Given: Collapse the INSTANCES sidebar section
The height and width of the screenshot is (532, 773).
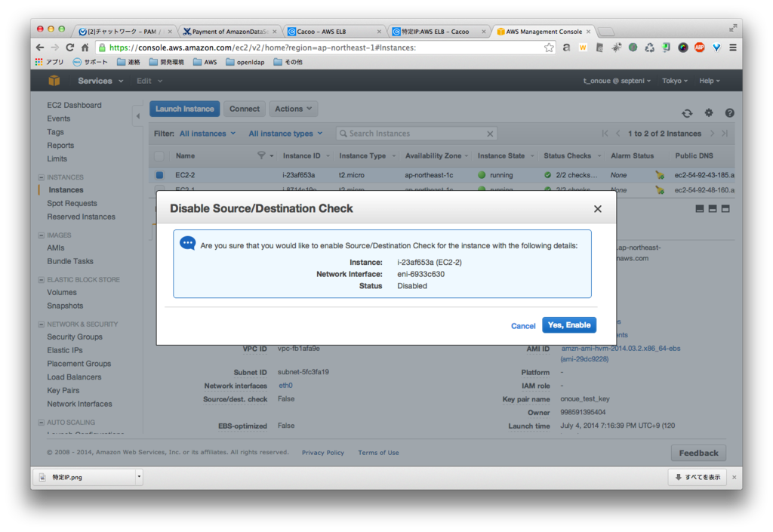Looking at the screenshot, I should click(x=42, y=177).
